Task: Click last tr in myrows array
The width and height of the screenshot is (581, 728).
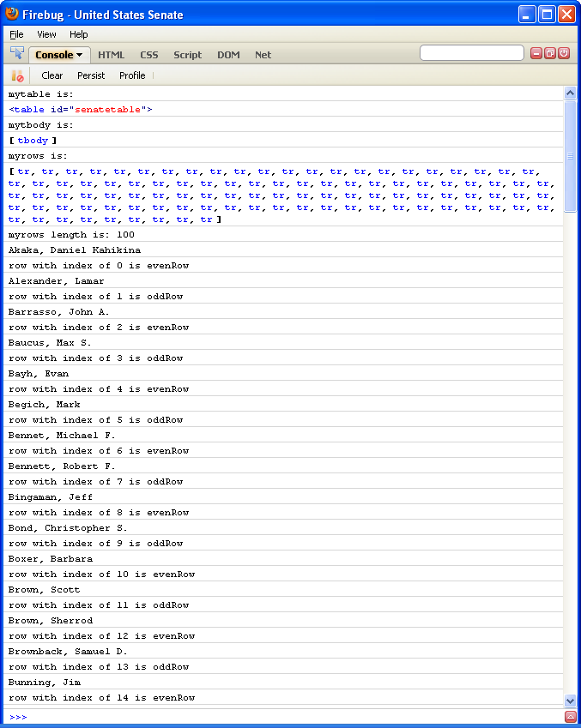Action: (206, 220)
